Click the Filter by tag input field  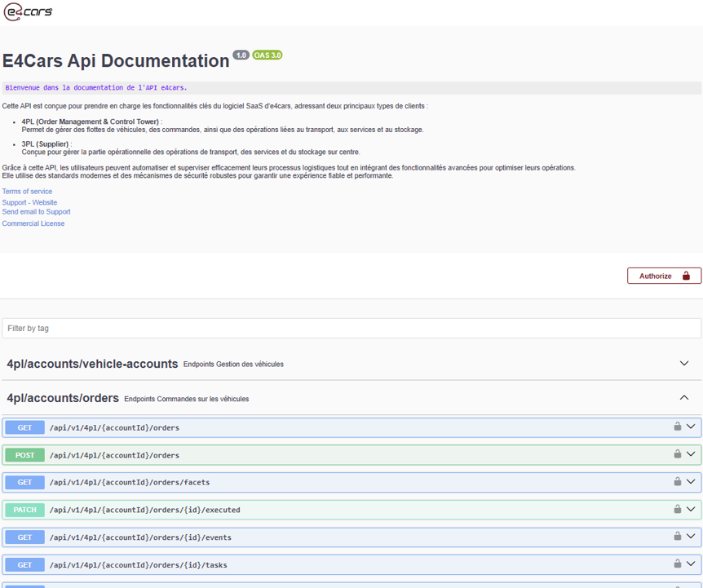[x=351, y=328]
